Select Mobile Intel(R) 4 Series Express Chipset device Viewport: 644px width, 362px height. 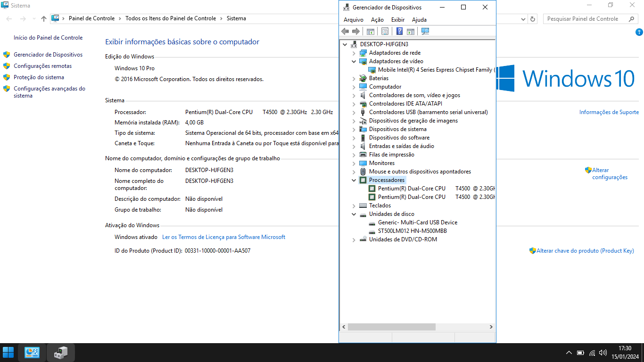436,70
